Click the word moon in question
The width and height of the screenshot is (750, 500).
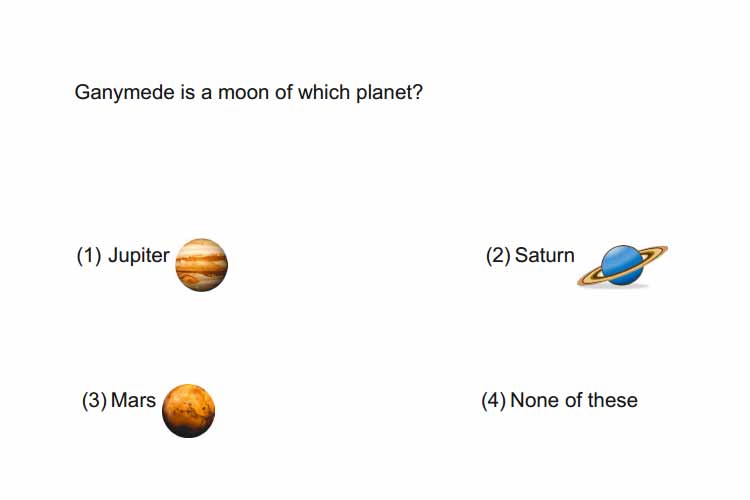[x=244, y=92]
